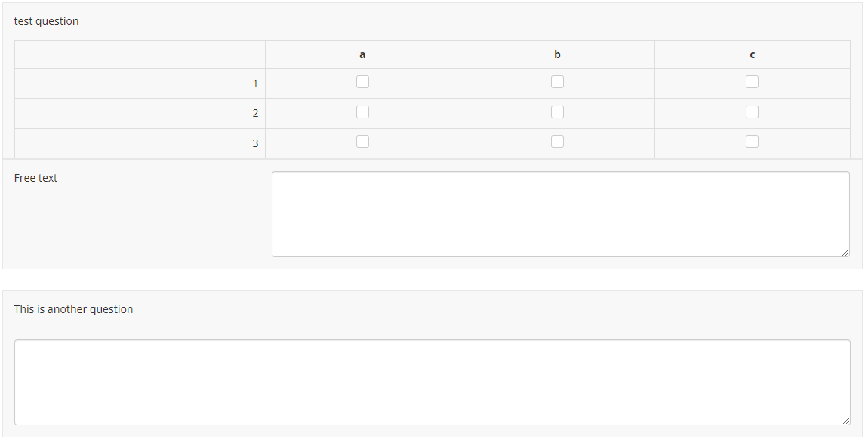This screenshot has height=442, width=868.
Task: Tick row 2 checkbox under column b
Action: coord(557,112)
